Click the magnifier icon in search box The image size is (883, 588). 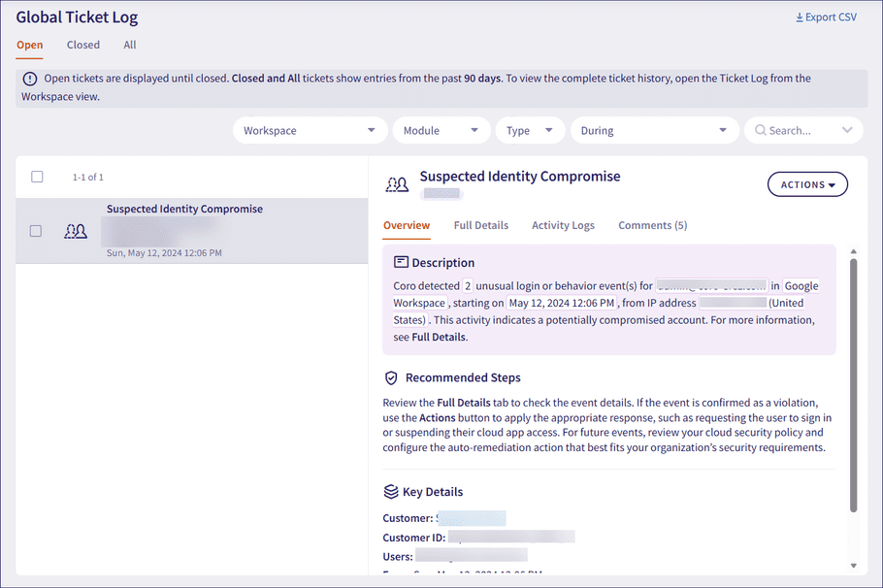click(760, 131)
